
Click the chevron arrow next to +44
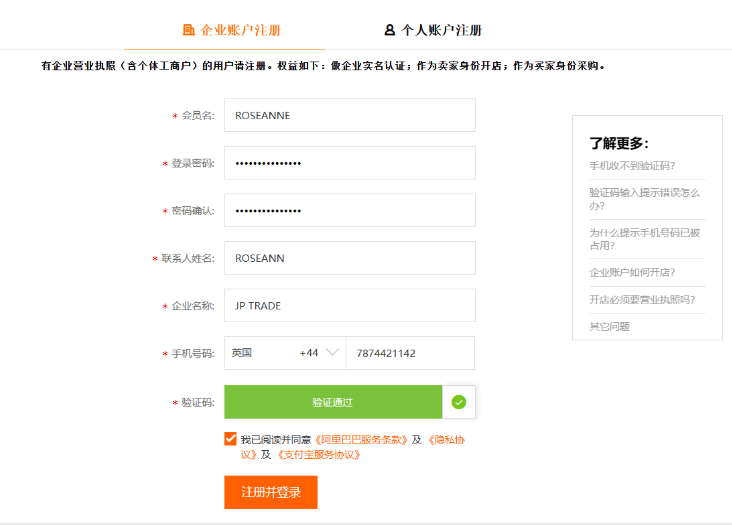pos(332,352)
